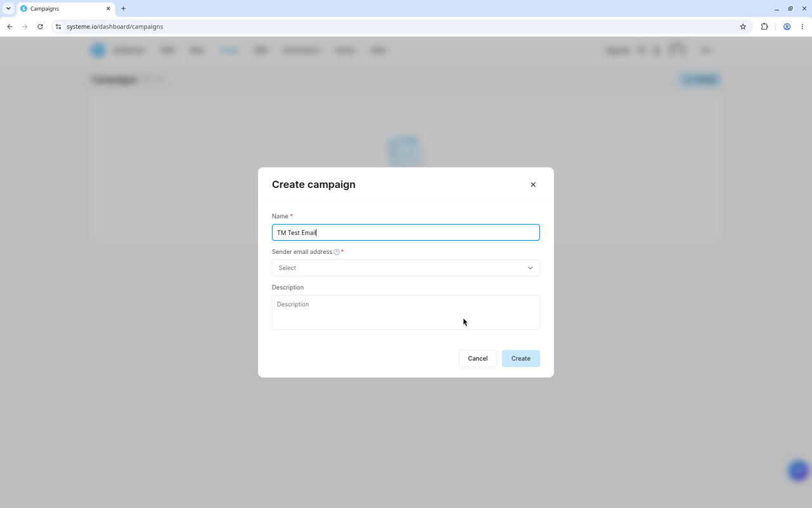The image size is (812, 508).
Task: Open the Sender email address dropdown
Action: [x=406, y=268]
